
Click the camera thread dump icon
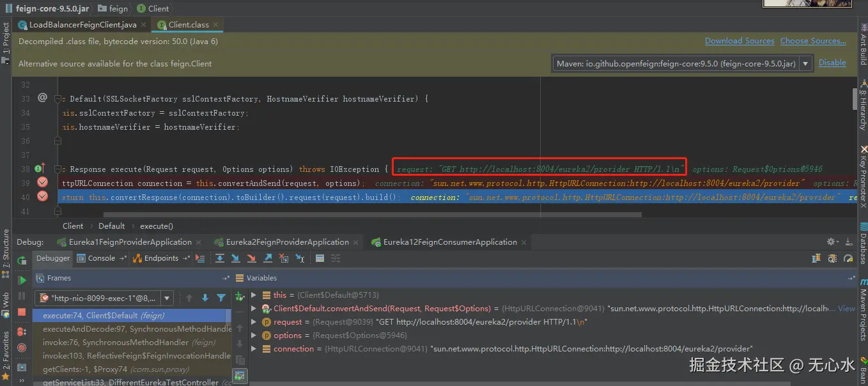[x=22, y=367]
